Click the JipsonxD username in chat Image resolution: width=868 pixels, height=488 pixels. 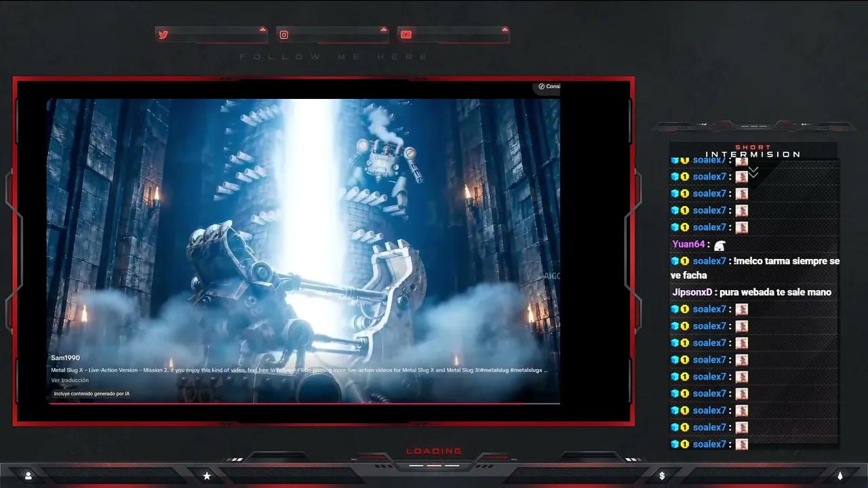692,292
